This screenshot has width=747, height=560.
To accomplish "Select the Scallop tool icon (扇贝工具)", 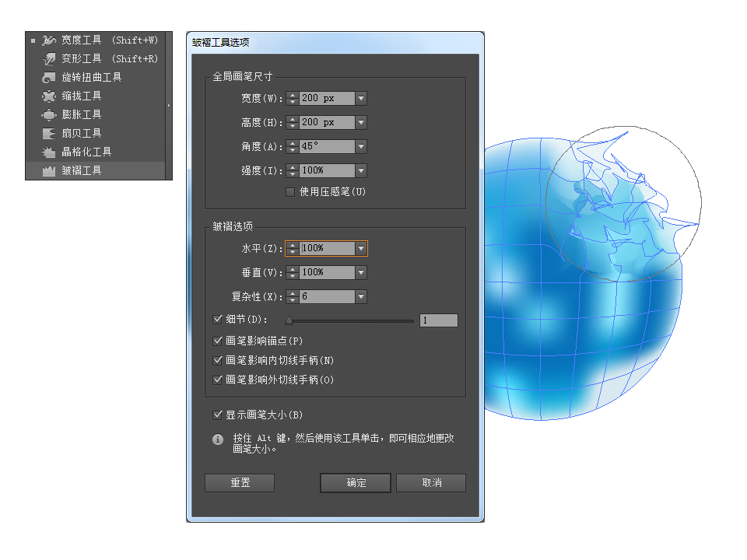I will 49,133.
